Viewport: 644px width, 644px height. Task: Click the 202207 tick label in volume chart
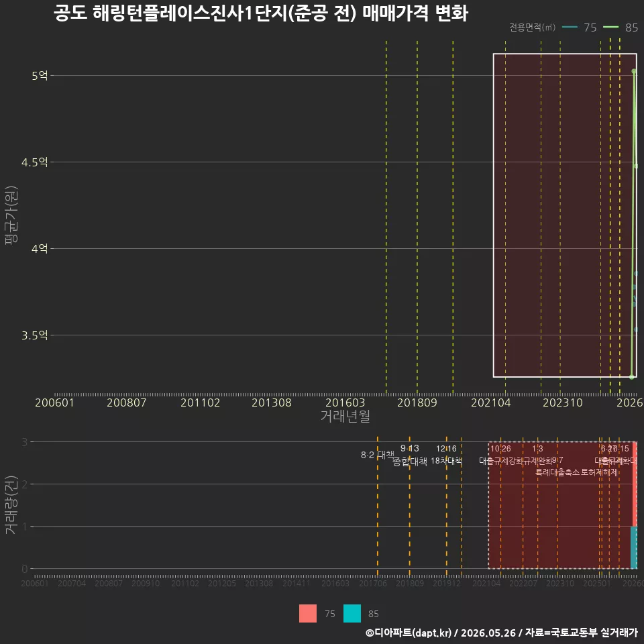tap(523, 583)
